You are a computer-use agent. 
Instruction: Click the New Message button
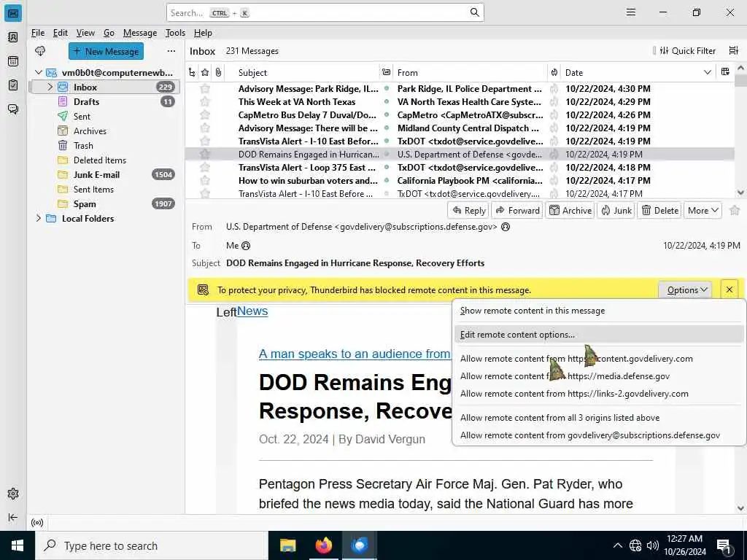(x=106, y=52)
